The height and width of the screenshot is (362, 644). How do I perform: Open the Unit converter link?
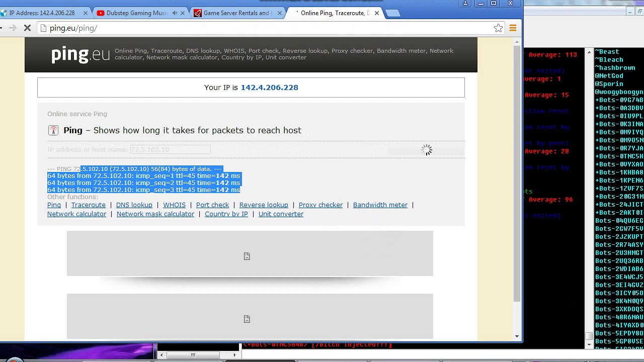point(281,214)
